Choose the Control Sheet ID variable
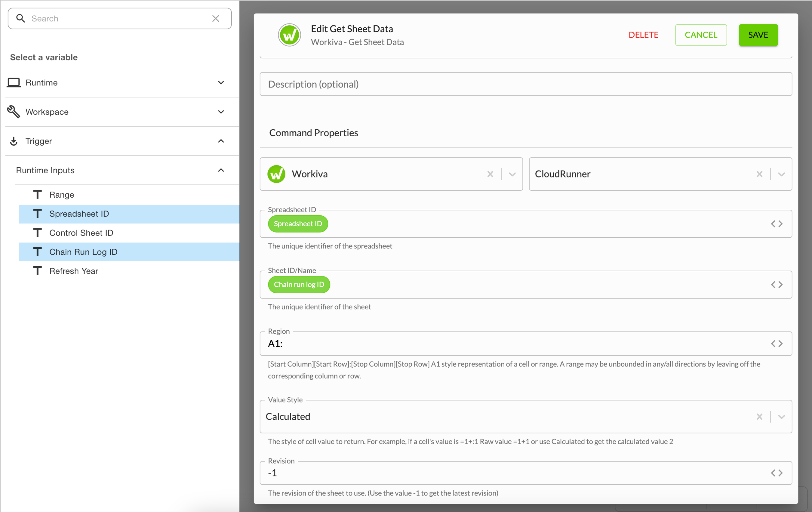812x512 pixels. 129,233
